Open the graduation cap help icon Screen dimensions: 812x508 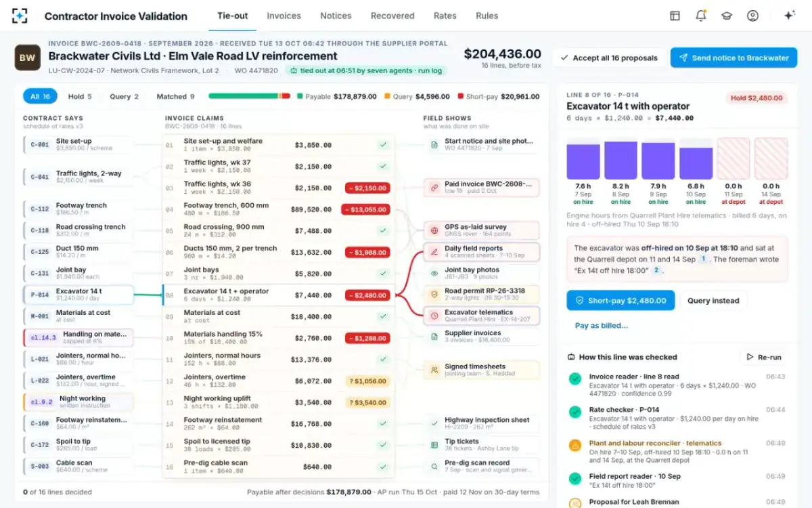tap(727, 16)
